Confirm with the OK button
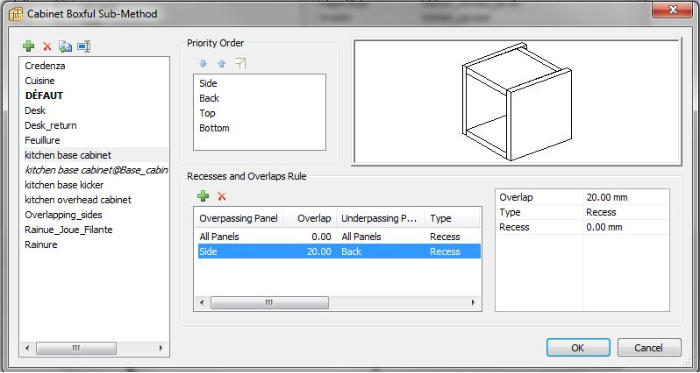The width and height of the screenshot is (700, 373). pos(578,348)
